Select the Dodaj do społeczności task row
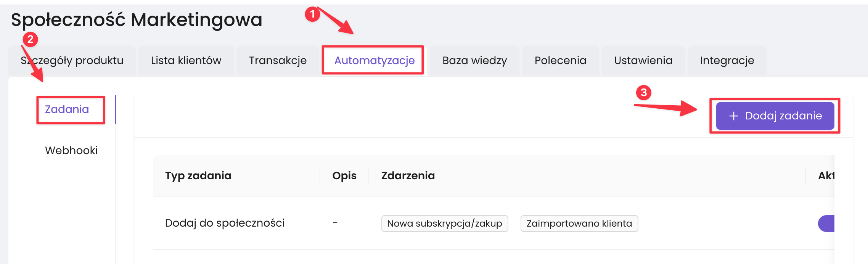 point(225,223)
